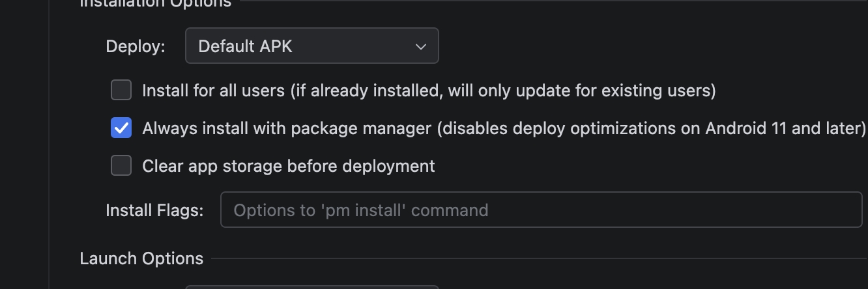Click the "Options to 'pm install' command" placeholder
The width and height of the screenshot is (868, 289).
click(360, 210)
